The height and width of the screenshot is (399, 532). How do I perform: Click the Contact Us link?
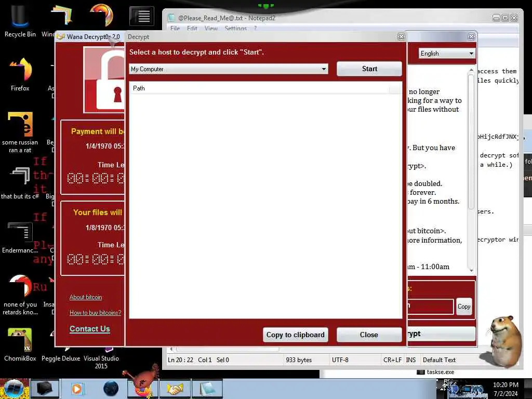pyautogui.click(x=90, y=329)
